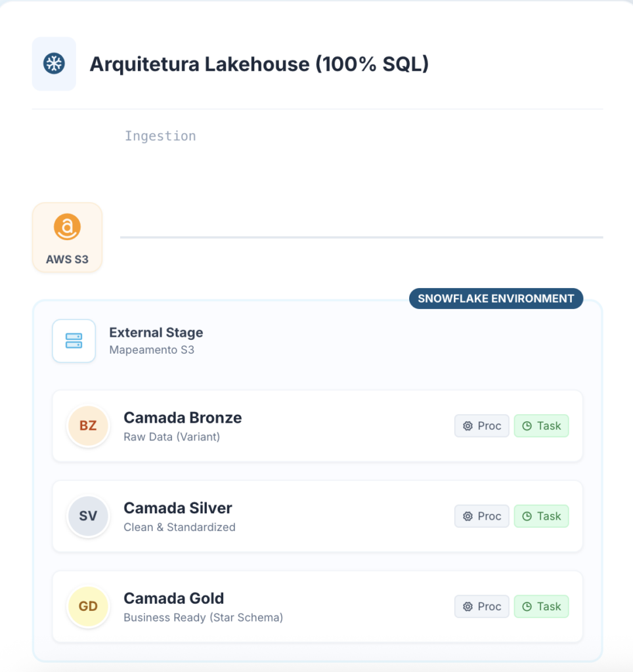Click the Snowflake logo icon in header
This screenshot has width=633, height=672.
click(54, 64)
